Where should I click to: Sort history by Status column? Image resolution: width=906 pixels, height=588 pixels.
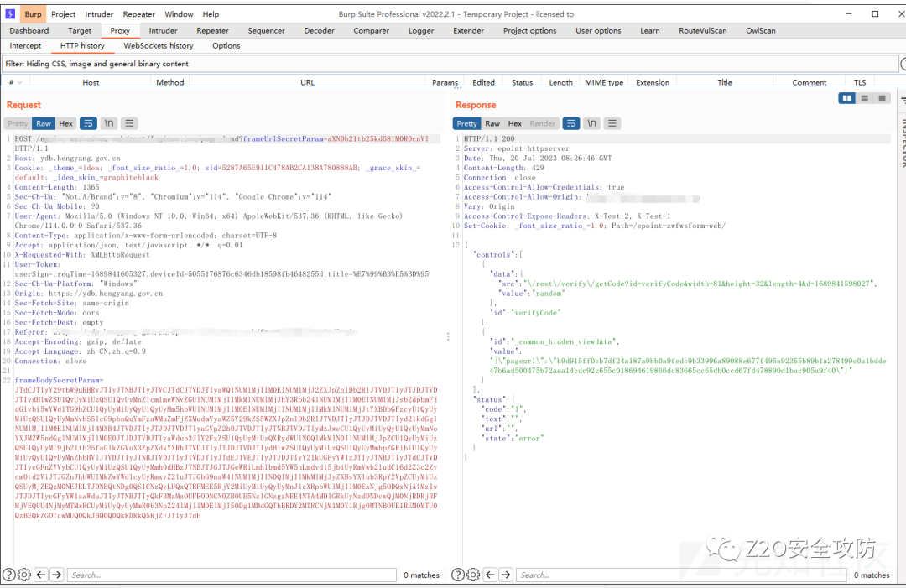523,82
